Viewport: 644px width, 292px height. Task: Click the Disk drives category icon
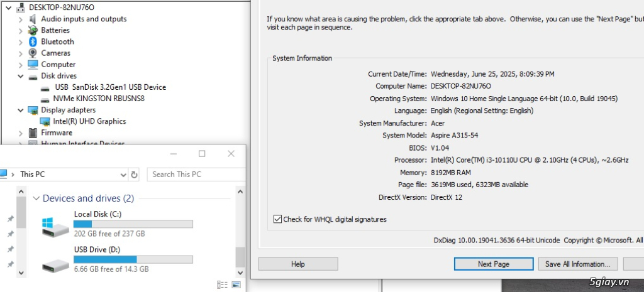[x=33, y=76]
